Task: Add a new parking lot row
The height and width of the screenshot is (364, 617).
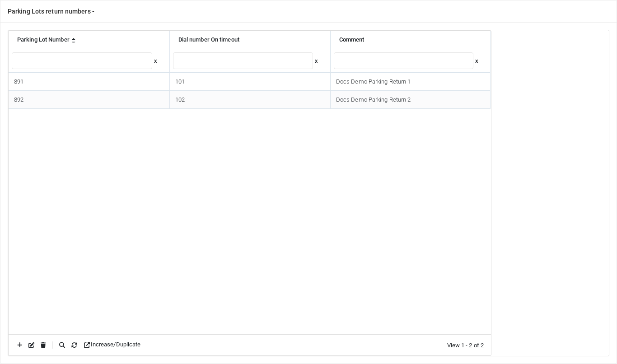Action: tap(20, 345)
